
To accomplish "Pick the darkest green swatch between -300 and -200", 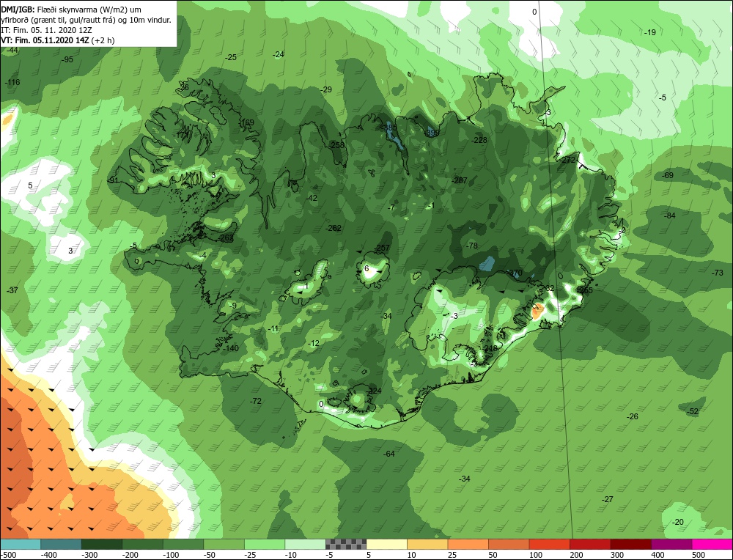I will point(101,544).
